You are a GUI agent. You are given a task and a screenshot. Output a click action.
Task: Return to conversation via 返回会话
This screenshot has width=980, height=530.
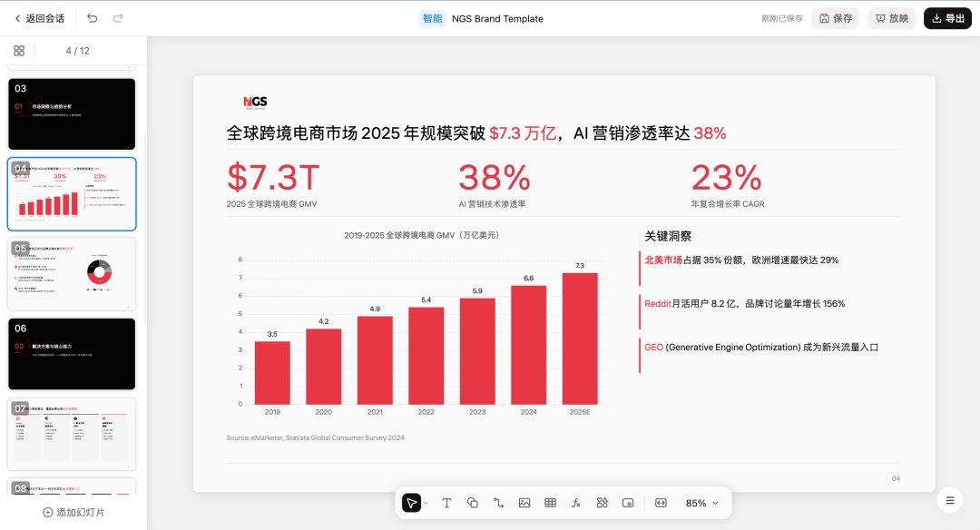pyautogui.click(x=39, y=18)
